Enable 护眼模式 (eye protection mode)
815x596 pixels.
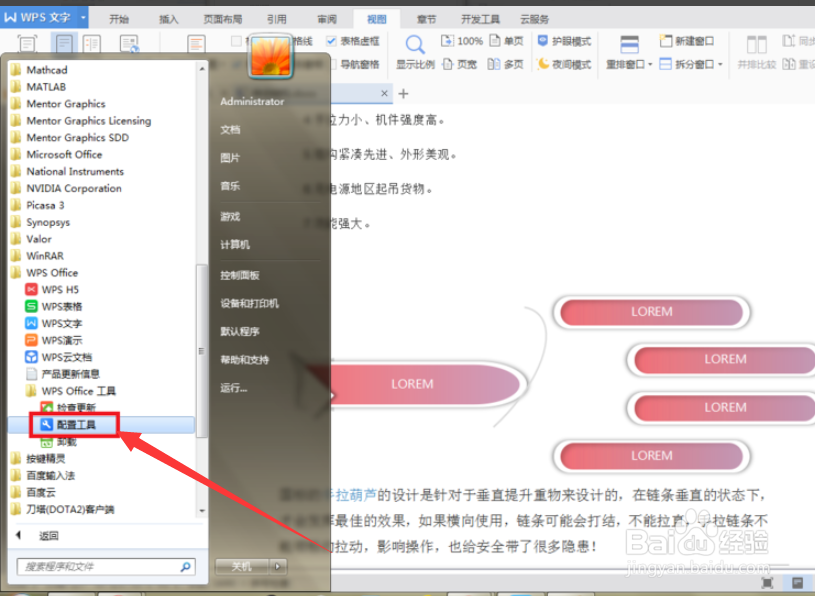click(563, 41)
